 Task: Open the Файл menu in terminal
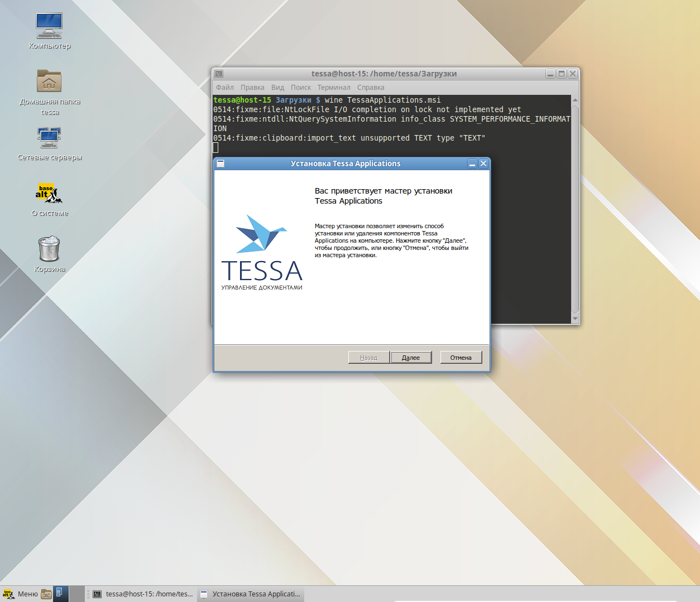coord(225,88)
